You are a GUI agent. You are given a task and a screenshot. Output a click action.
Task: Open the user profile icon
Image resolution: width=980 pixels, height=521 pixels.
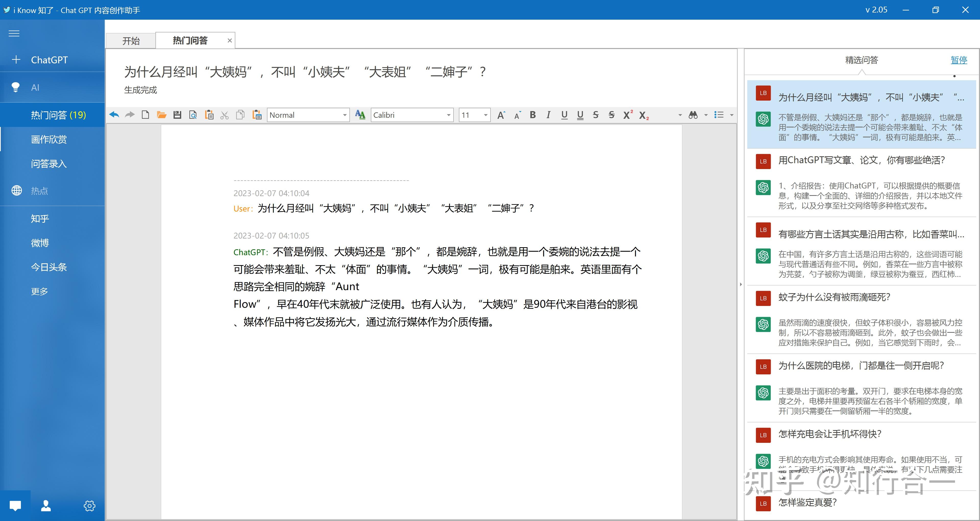coord(46,505)
